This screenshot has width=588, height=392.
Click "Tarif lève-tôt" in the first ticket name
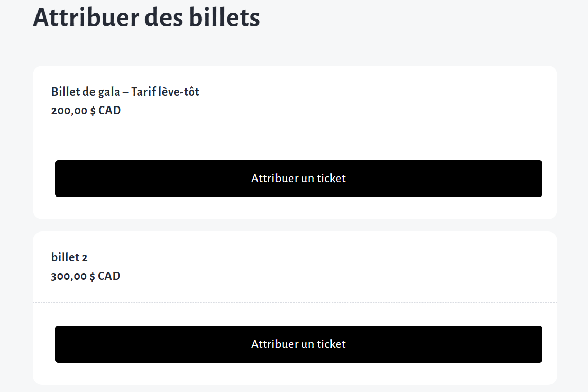coord(165,92)
